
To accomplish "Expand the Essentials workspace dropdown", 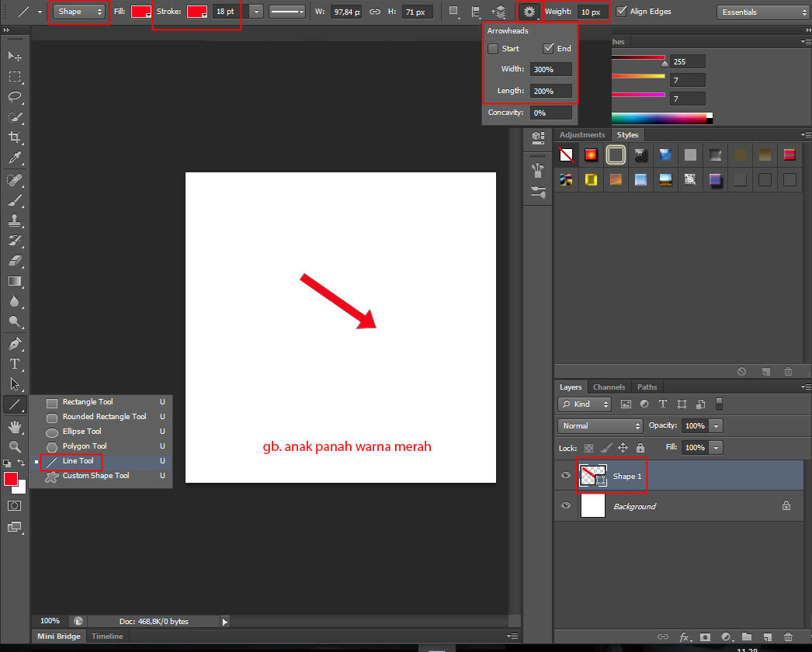I will [x=762, y=12].
